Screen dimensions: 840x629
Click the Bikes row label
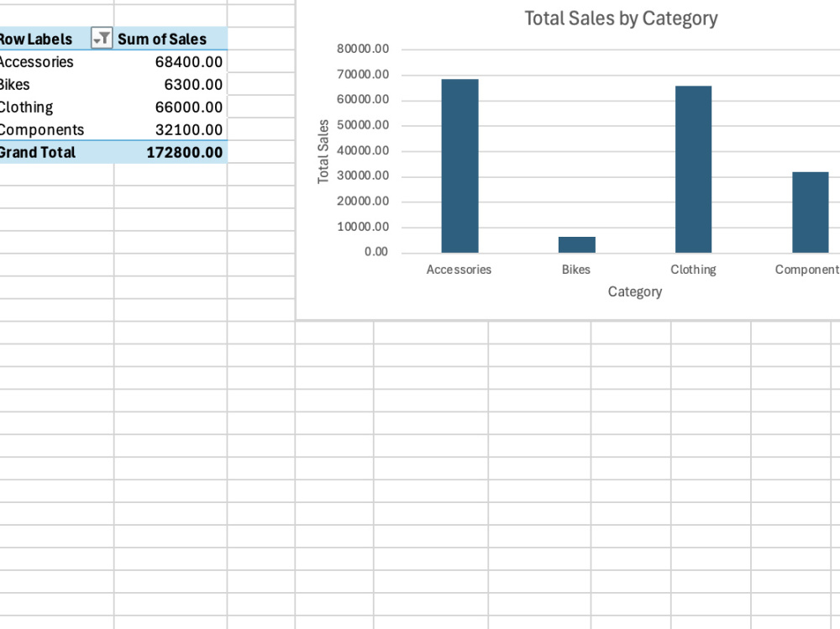tap(14, 85)
